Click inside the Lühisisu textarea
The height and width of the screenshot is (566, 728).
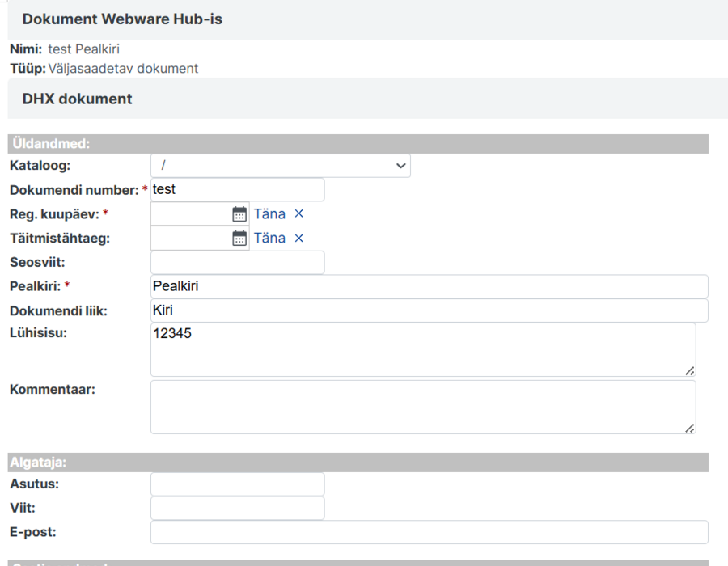pyautogui.click(x=423, y=350)
